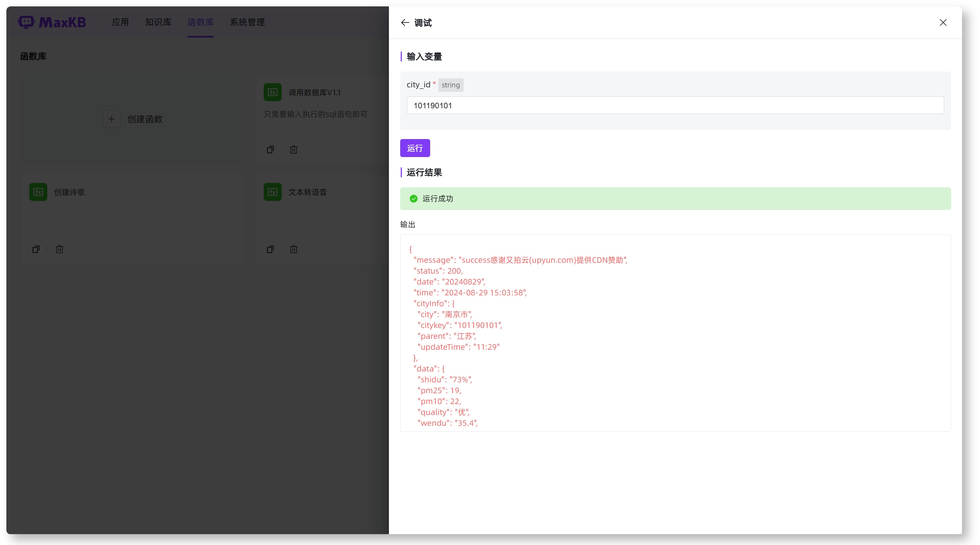
Task: Click the "pm25": 19 output line
Action: tap(439, 390)
